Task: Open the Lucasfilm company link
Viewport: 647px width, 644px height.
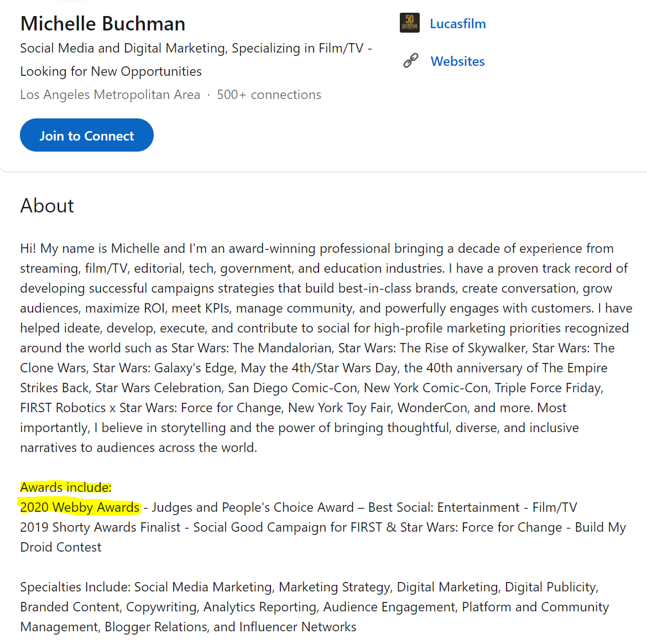Action: click(458, 24)
